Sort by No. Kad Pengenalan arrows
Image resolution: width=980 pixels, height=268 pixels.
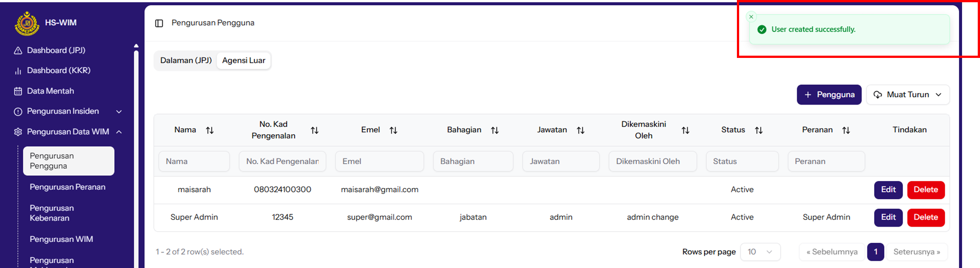(x=314, y=130)
